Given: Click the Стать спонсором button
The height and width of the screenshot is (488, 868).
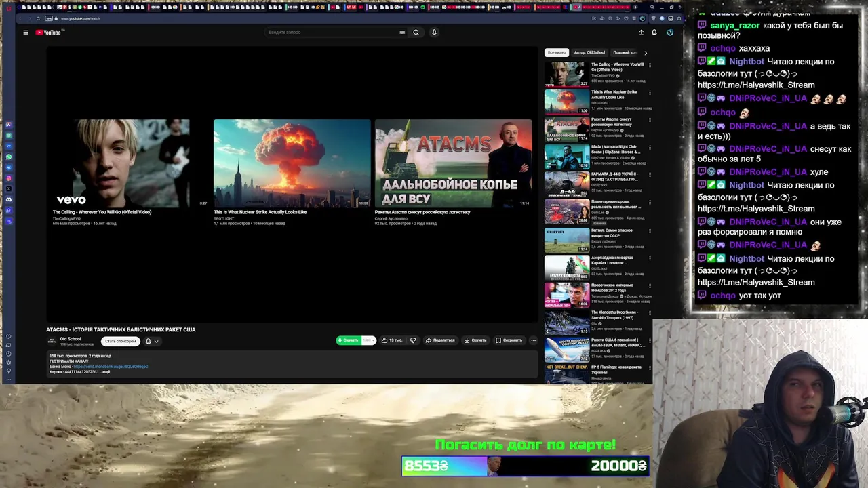Looking at the screenshot, I should [120, 341].
